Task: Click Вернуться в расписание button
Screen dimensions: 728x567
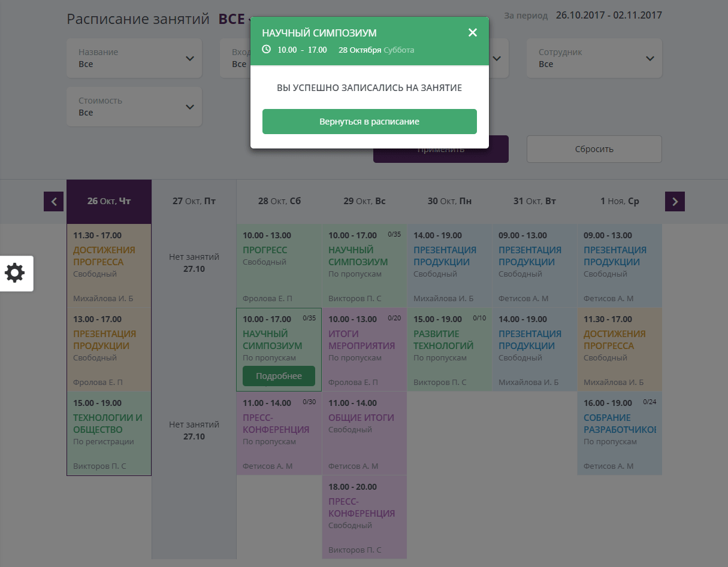Action: 369,122
